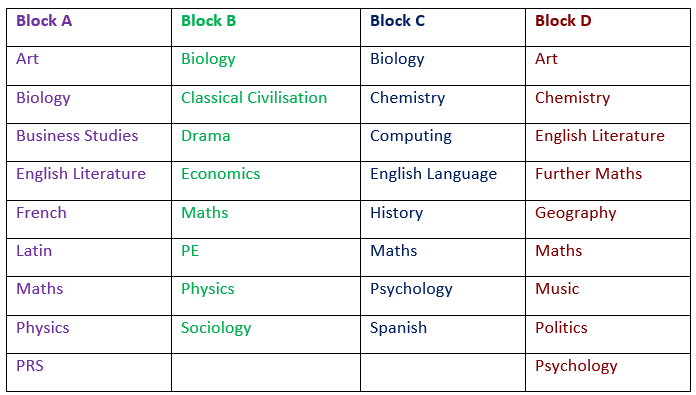
Task: Click Classical Civilisation in Block B
Action: pos(254,98)
